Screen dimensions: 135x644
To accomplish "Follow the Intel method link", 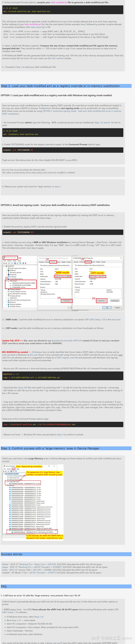I will (x=57, y=58).
